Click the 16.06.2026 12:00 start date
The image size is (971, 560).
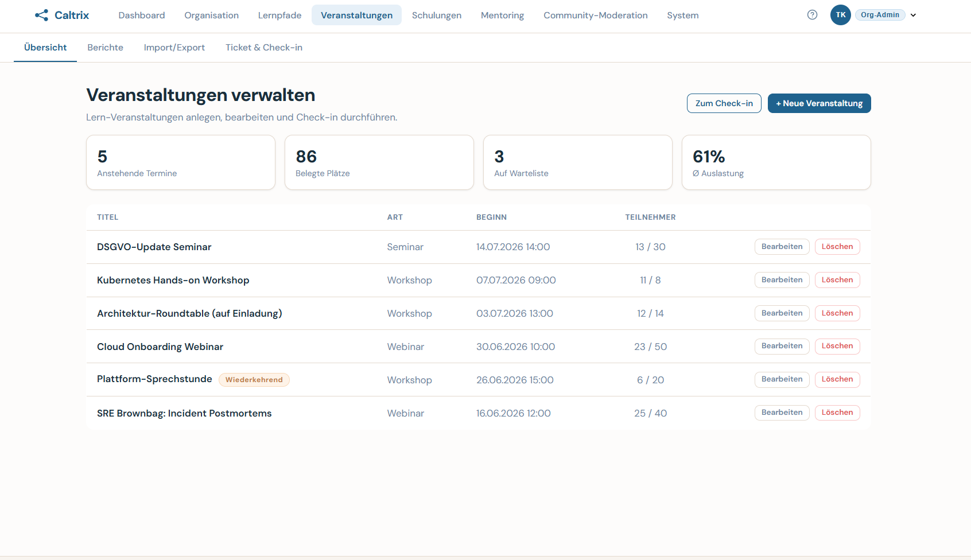(x=513, y=413)
